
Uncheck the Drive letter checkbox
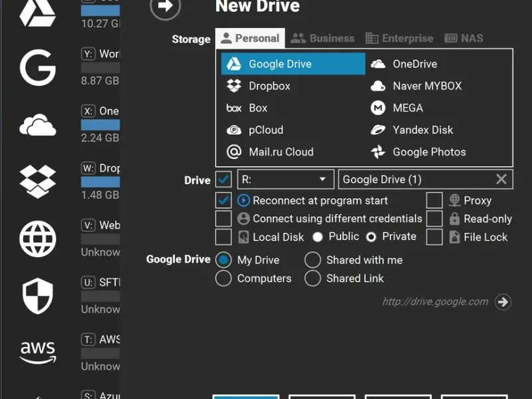click(x=223, y=179)
